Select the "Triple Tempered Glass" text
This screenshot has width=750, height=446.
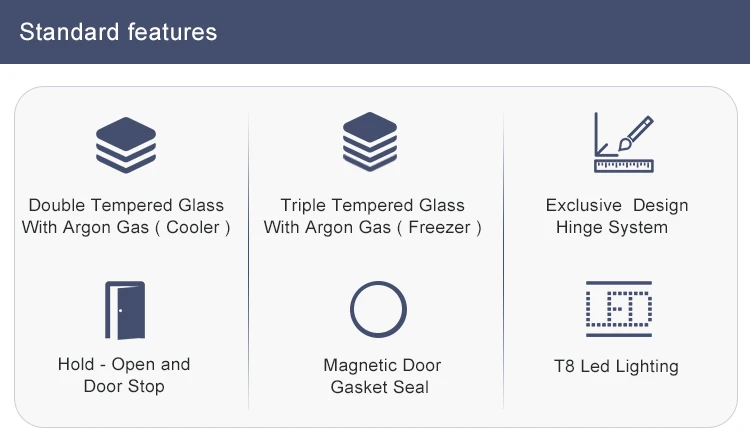(373, 205)
